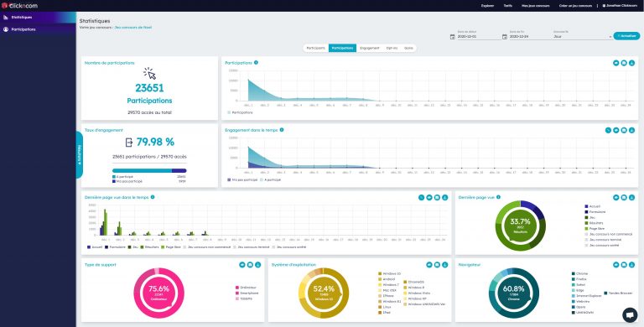Click the download icon in Type de support card

point(258,265)
